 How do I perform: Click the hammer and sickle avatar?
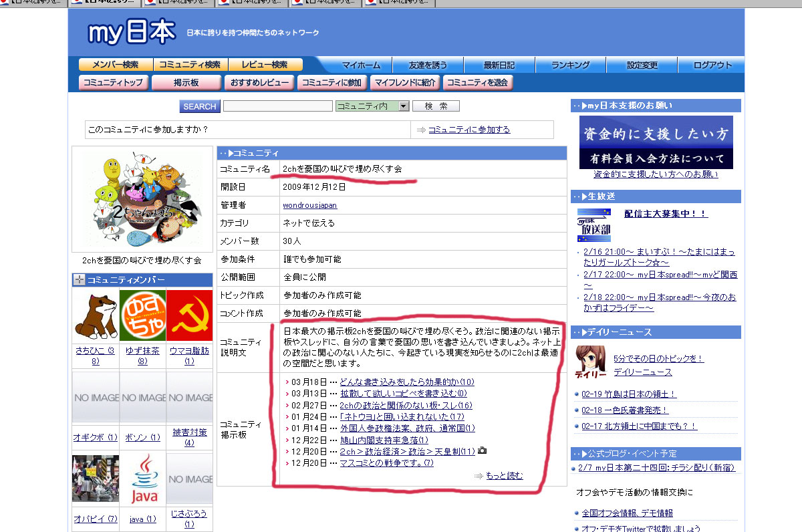pyautogui.click(x=189, y=315)
